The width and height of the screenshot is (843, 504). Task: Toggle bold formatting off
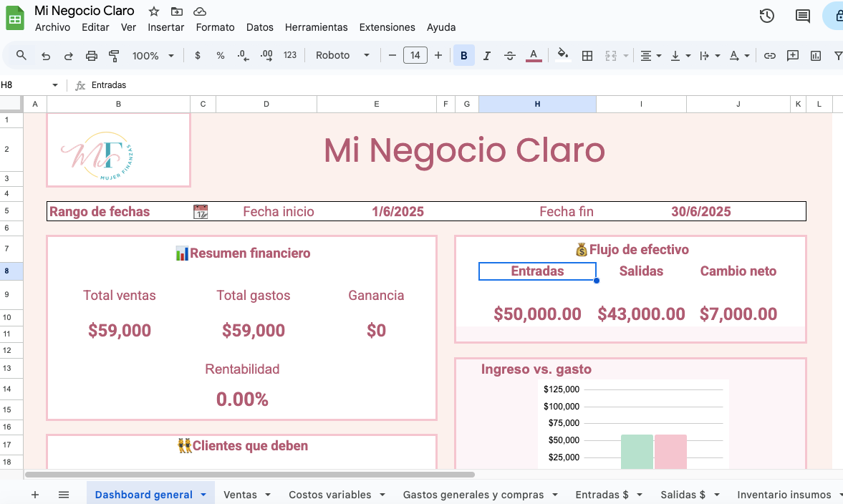[x=464, y=55]
